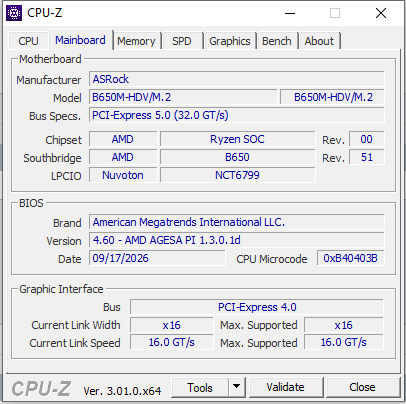Minimize the CPU-Z window
406x404 pixels.
click(290, 14)
